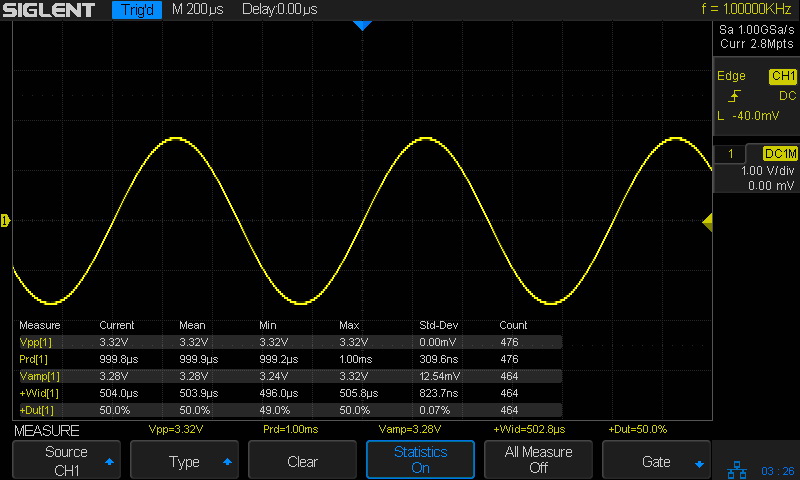The width and height of the screenshot is (800, 480).
Task: Select the Vpp[1] measurement row
Action: (x=290, y=342)
